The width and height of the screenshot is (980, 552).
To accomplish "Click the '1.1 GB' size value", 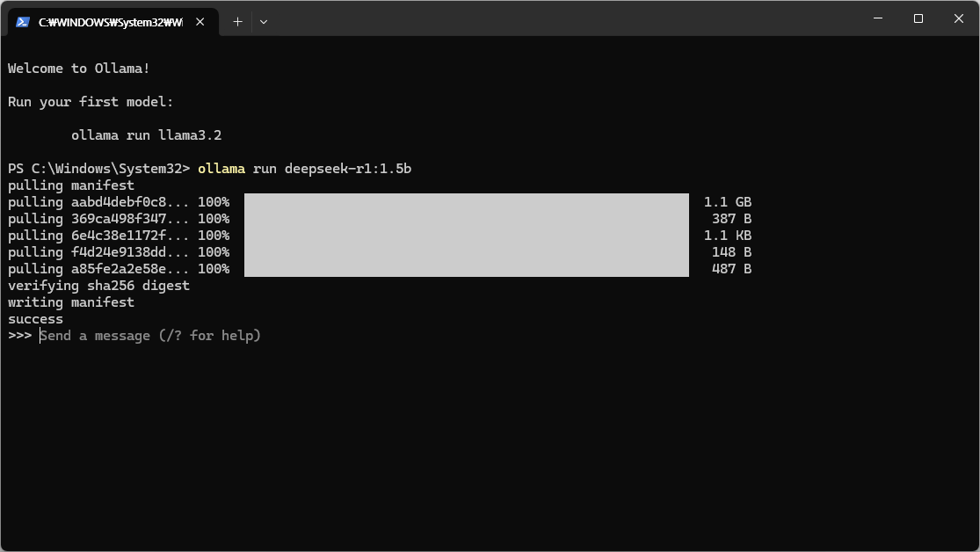I will pos(728,202).
